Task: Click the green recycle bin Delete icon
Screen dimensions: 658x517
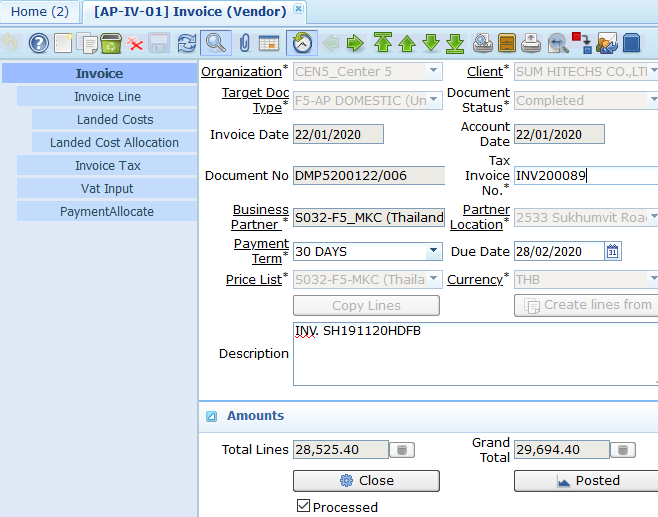Action: pos(111,43)
